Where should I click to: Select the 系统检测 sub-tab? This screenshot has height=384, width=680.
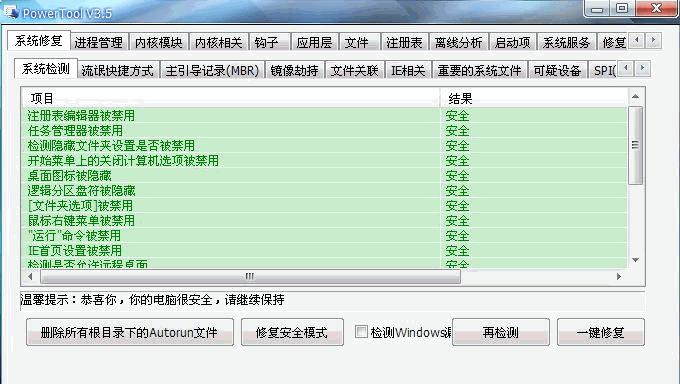[46, 69]
